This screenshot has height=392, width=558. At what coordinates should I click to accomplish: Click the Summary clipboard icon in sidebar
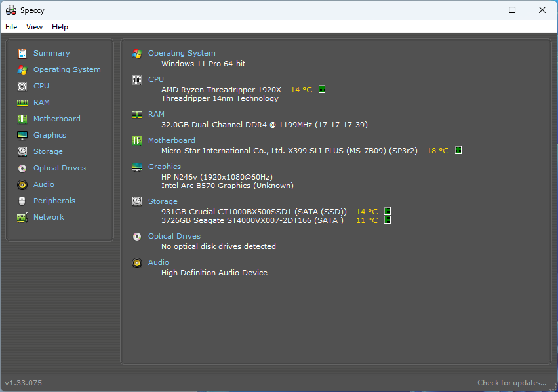22,53
